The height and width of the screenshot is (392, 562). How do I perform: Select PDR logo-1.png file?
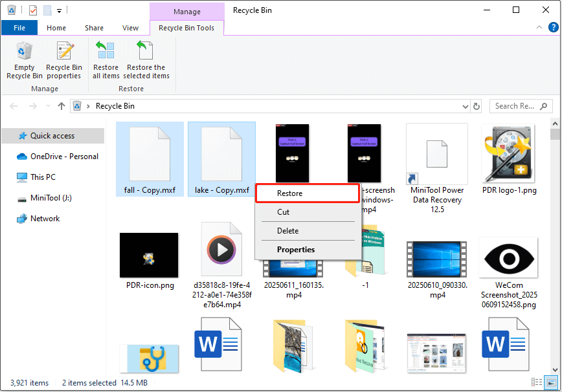point(510,159)
